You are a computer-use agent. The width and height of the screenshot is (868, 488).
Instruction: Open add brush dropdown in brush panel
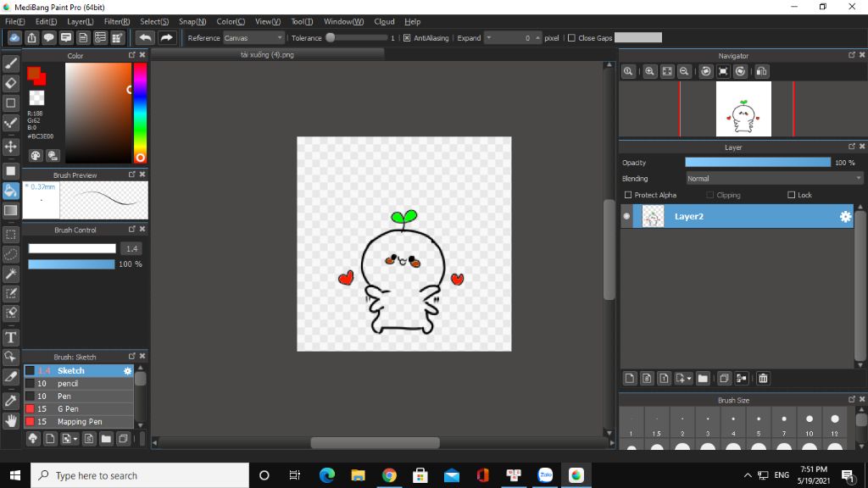75,439
